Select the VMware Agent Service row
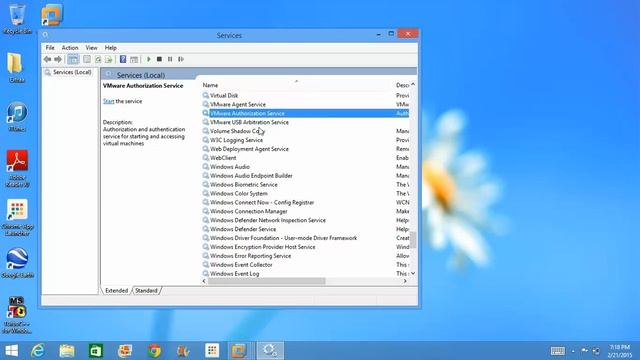This screenshot has width=640, height=360. click(305, 104)
